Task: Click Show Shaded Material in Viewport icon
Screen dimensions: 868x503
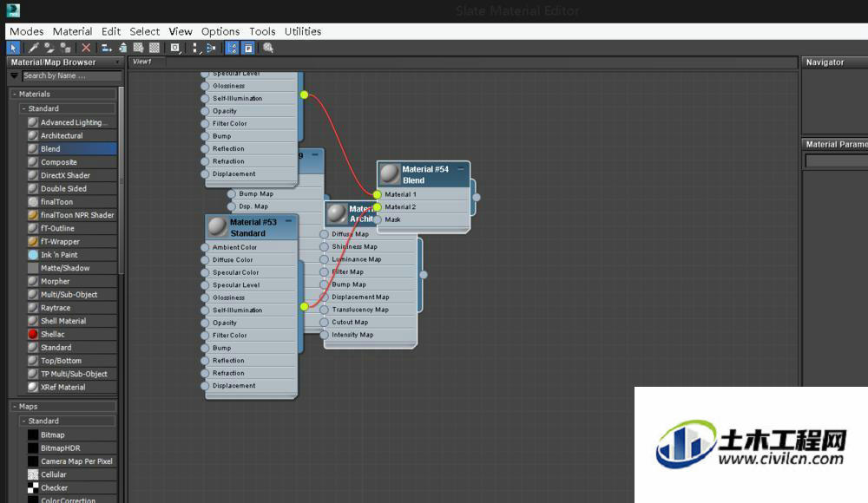Action: point(138,49)
